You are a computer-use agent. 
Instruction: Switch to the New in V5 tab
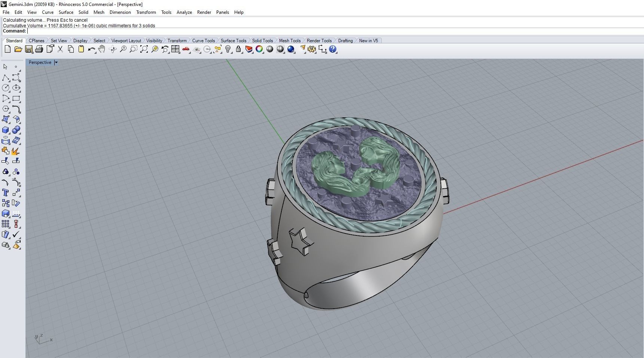pos(369,41)
